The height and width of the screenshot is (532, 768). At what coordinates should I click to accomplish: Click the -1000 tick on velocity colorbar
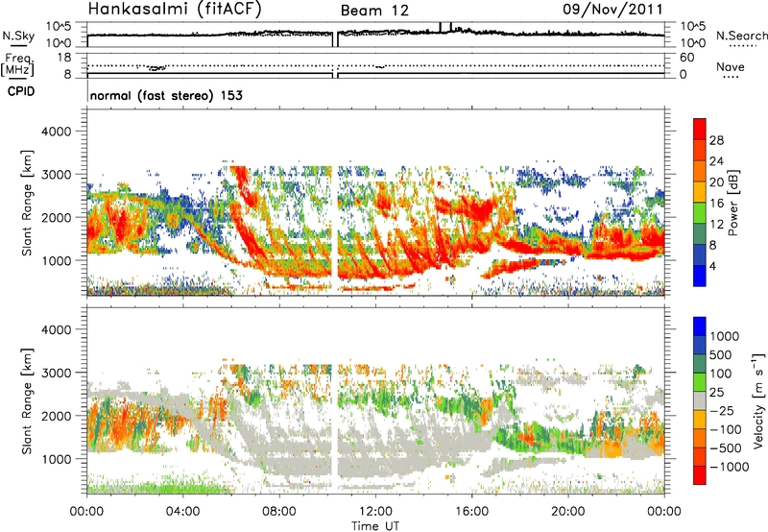[730, 467]
